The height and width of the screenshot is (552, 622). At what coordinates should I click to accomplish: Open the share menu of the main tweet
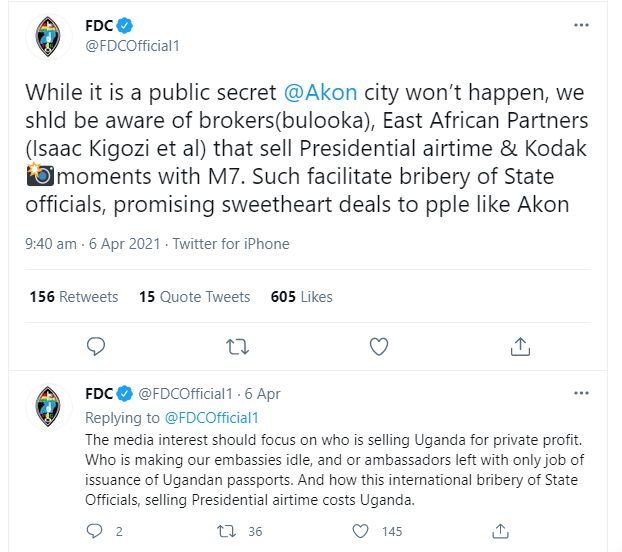pyautogui.click(x=520, y=346)
